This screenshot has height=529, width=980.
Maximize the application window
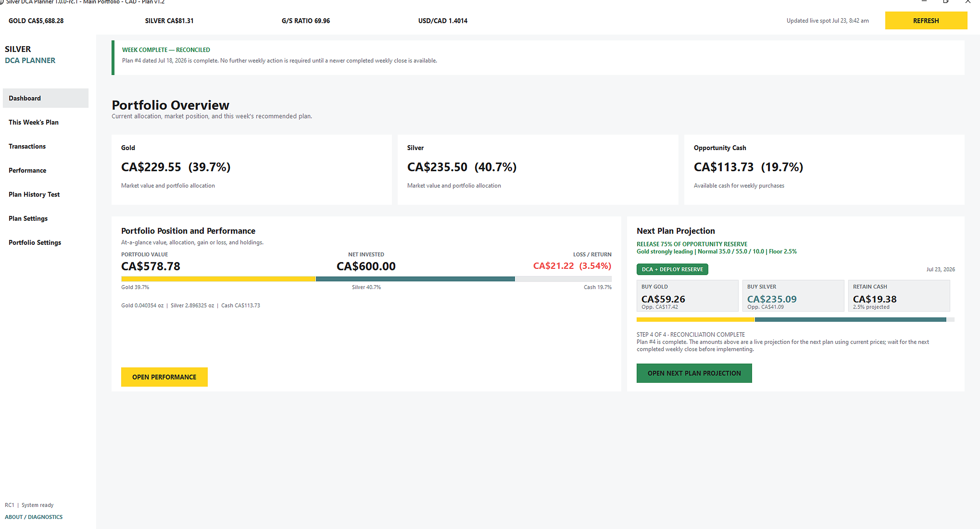click(x=946, y=1)
